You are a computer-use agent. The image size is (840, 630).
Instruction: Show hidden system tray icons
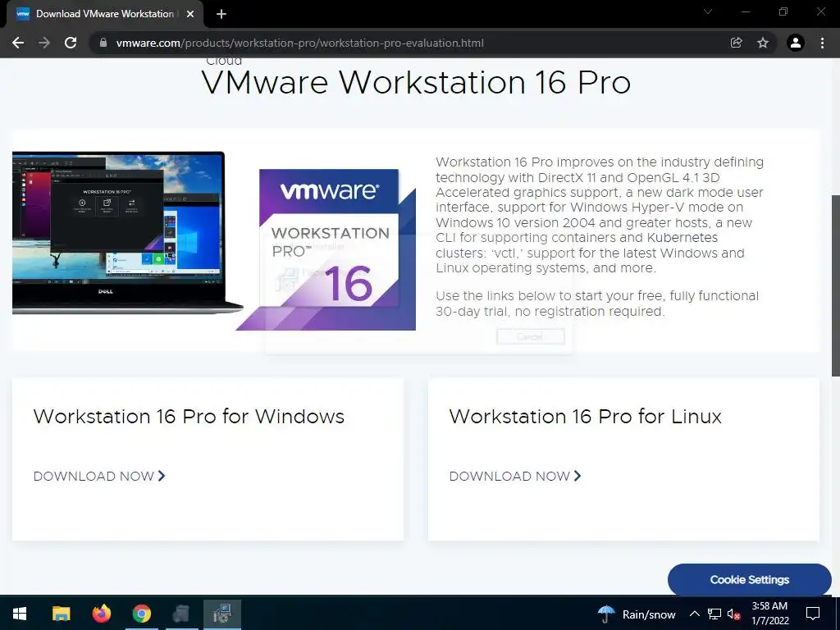694,614
